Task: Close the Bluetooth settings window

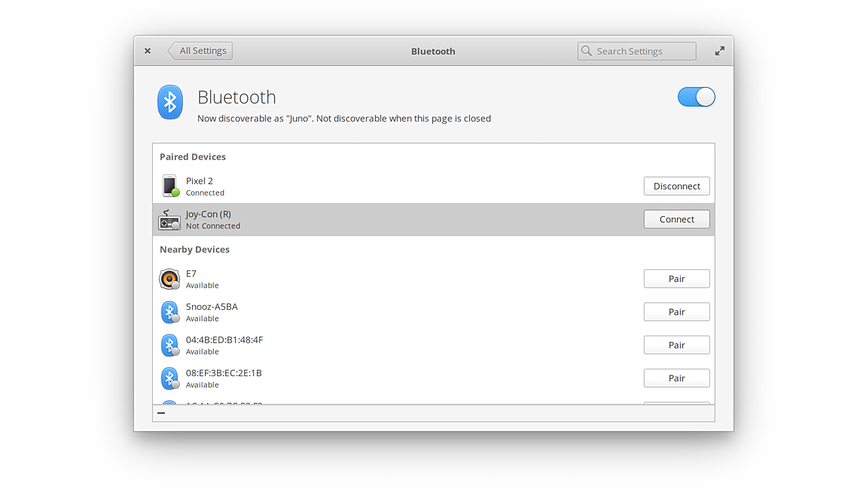Action: point(148,51)
